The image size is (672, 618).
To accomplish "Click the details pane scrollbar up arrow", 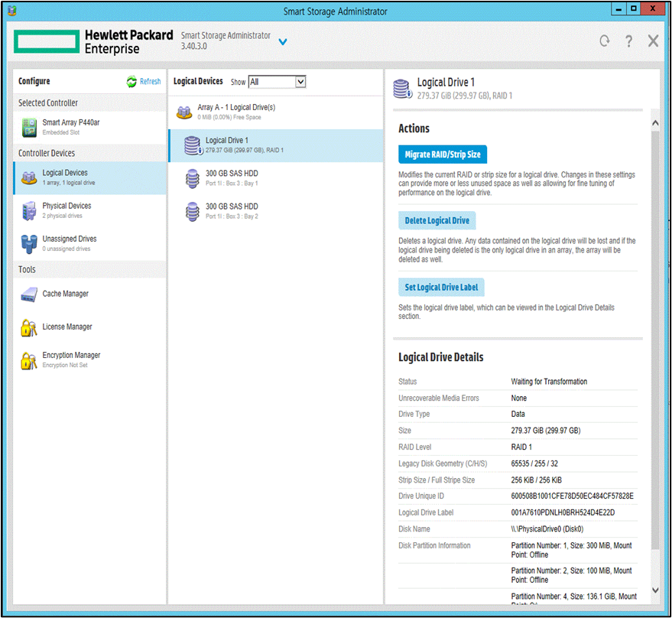I will pyautogui.click(x=655, y=123).
